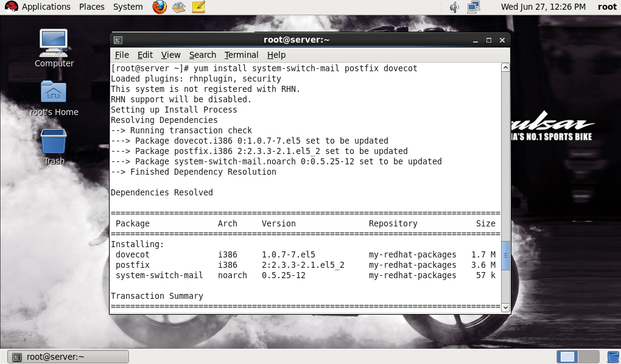The height and width of the screenshot is (364, 621).
Task: Click the mail client launcher icon
Action: pyautogui.click(x=179, y=7)
